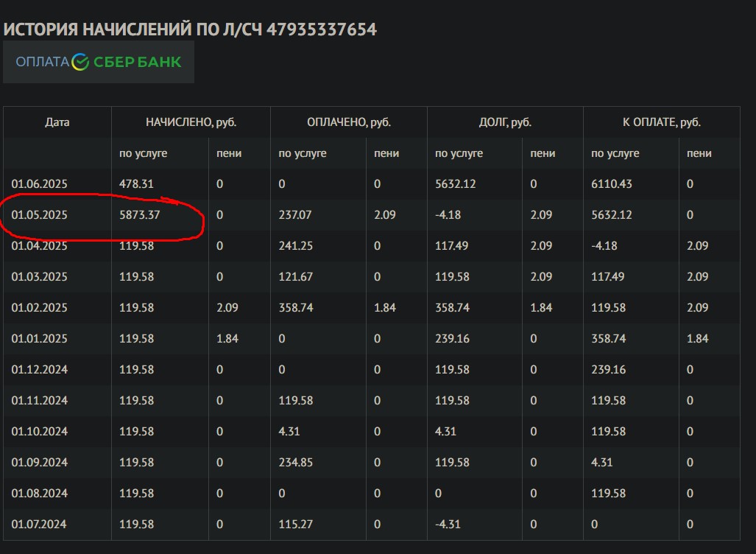Click the ДОЛГ, руб. column header
756x554 pixels.
[x=505, y=122]
